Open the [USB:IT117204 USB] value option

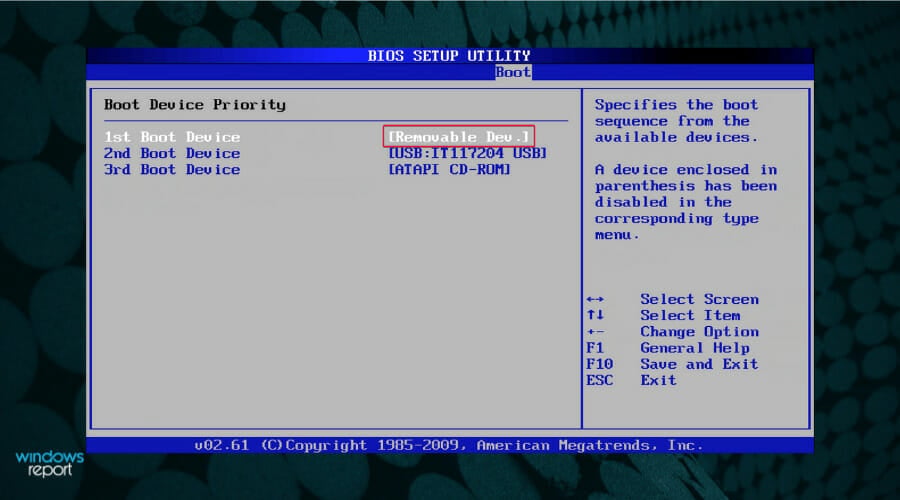coord(468,153)
